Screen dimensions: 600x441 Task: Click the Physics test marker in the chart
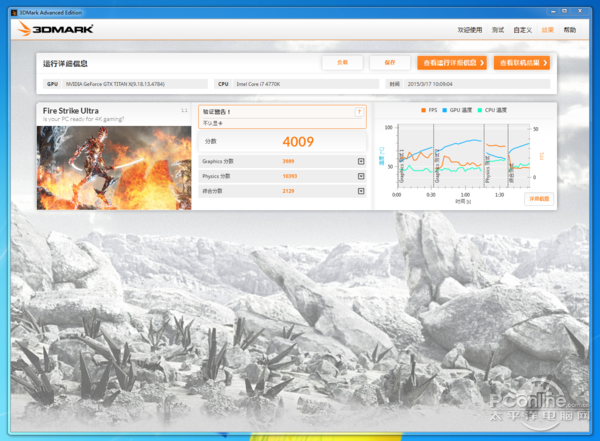pos(488,169)
